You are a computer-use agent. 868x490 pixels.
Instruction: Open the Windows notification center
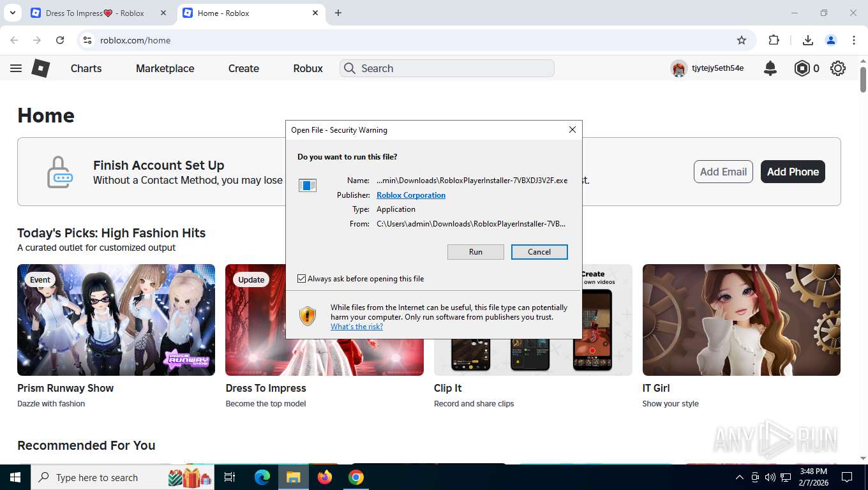click(x=847, y=477)
